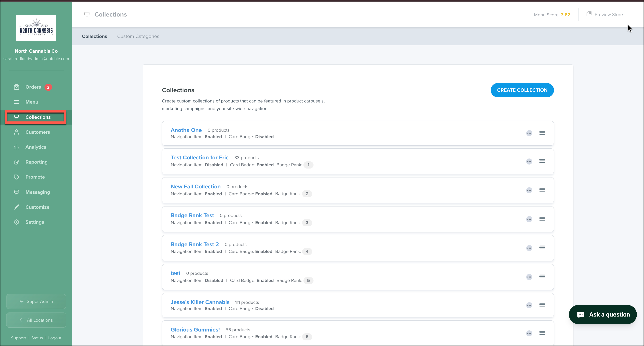
Task: Click the Orders badge showing 2
Action: [x=48, y=87]
